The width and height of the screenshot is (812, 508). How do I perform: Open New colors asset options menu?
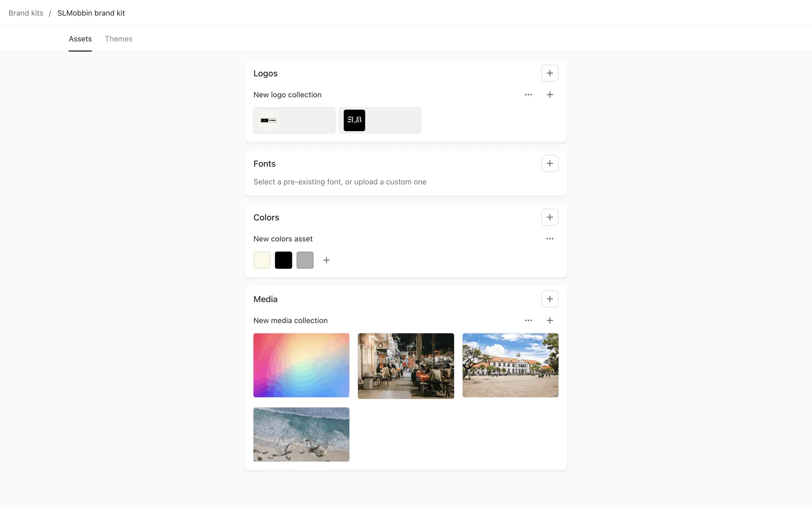[549, 239]
